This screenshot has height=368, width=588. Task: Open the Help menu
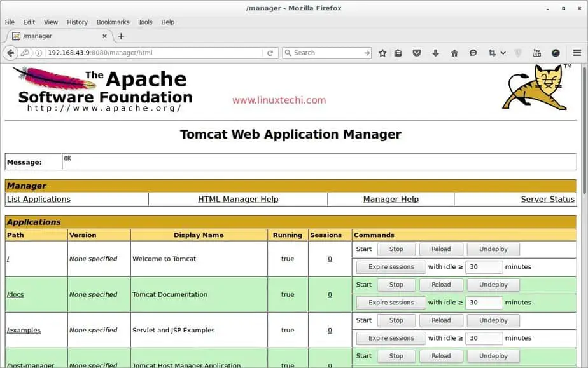[x=167, y=22]
